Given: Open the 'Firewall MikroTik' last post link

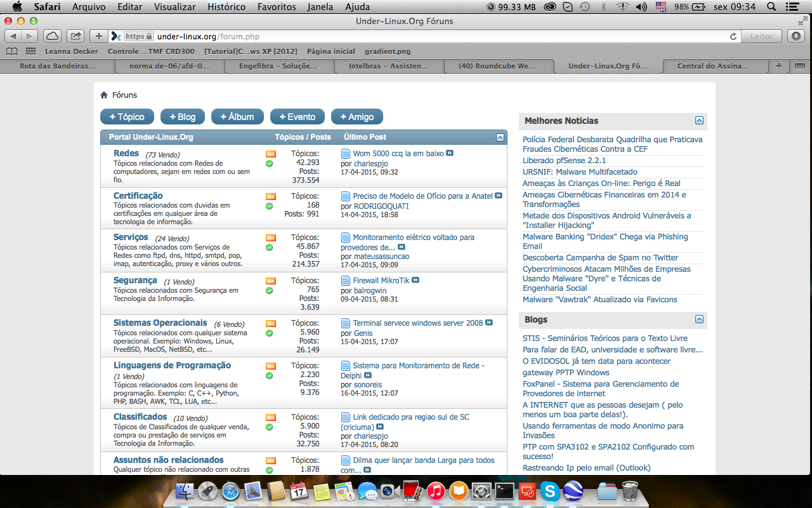Looking at the screenshot, I should [x=381, y=280].
